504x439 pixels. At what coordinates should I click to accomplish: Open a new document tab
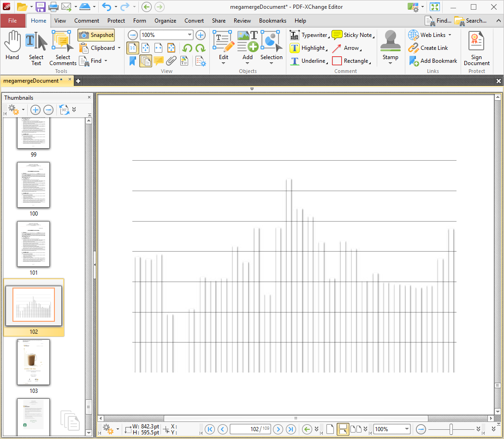(78, 81)
